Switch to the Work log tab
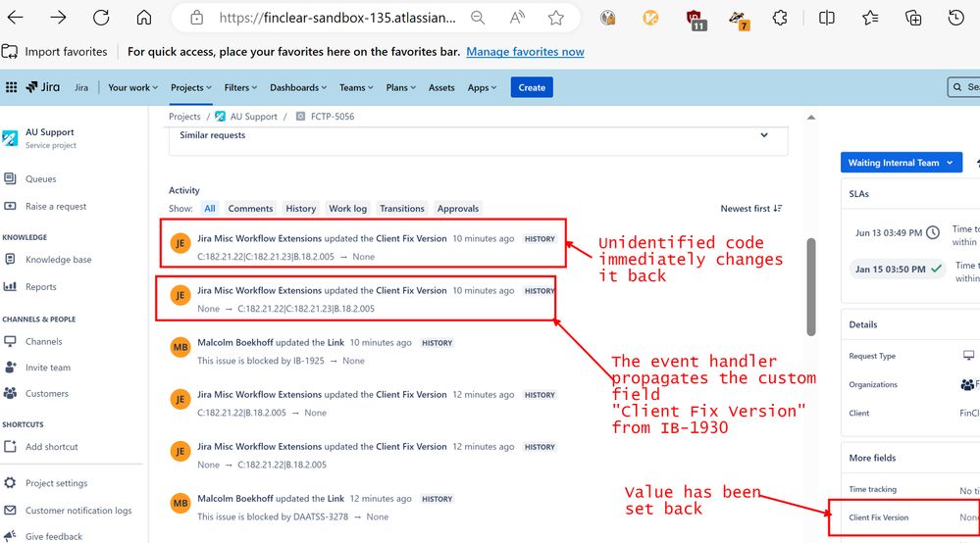 point(348,209)
